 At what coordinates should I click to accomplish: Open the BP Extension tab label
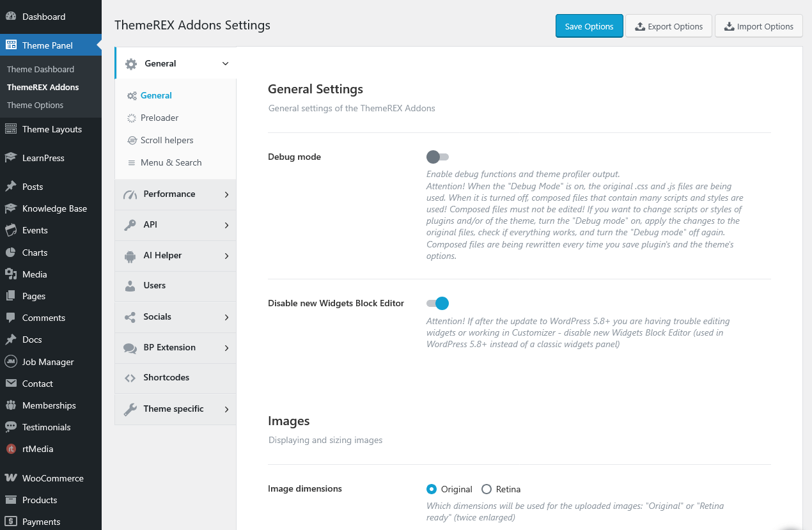169,347
